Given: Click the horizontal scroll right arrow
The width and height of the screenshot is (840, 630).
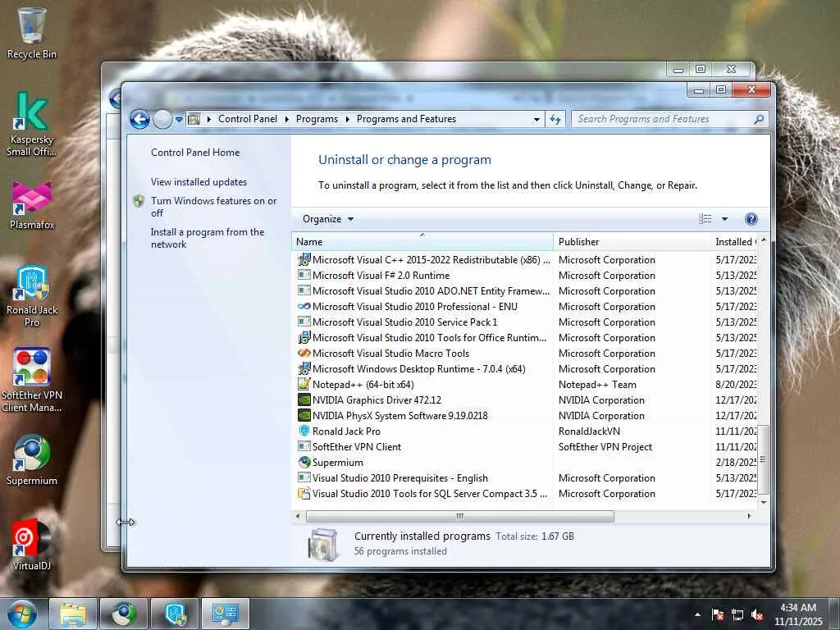Looking at the screenshot, I should click(x=748, y=517).
